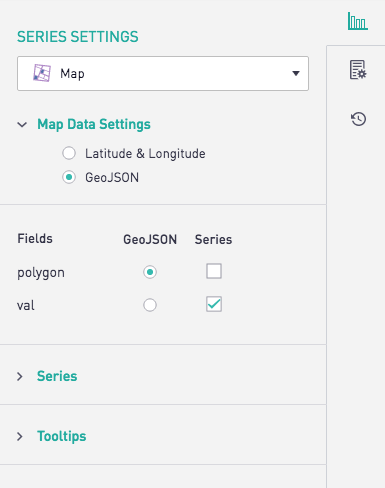385x488 pixels.
Task: Uncheck the Series box for val
Action: click(x=214, y=304)
